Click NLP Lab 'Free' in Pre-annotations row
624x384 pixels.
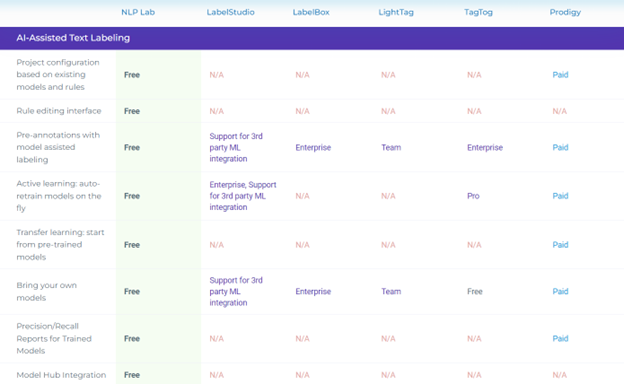coord(132,147)
